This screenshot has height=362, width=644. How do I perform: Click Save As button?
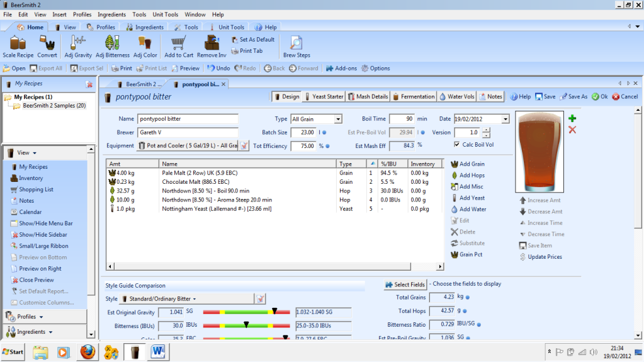tap(573, 96)
